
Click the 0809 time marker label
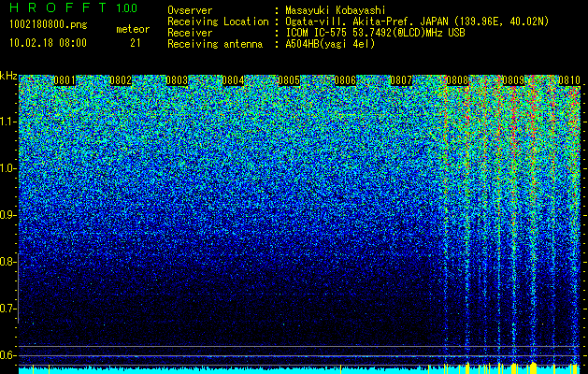[x=513, y=80]
